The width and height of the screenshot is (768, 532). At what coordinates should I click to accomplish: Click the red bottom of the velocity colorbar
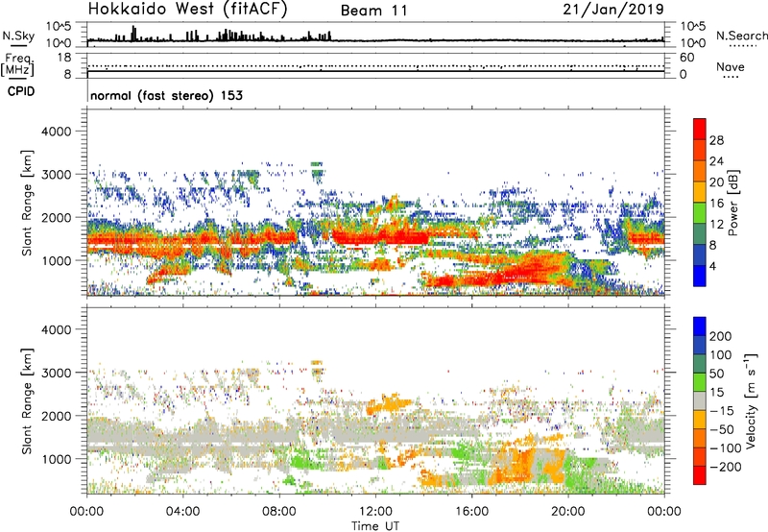tap(700, 475)
